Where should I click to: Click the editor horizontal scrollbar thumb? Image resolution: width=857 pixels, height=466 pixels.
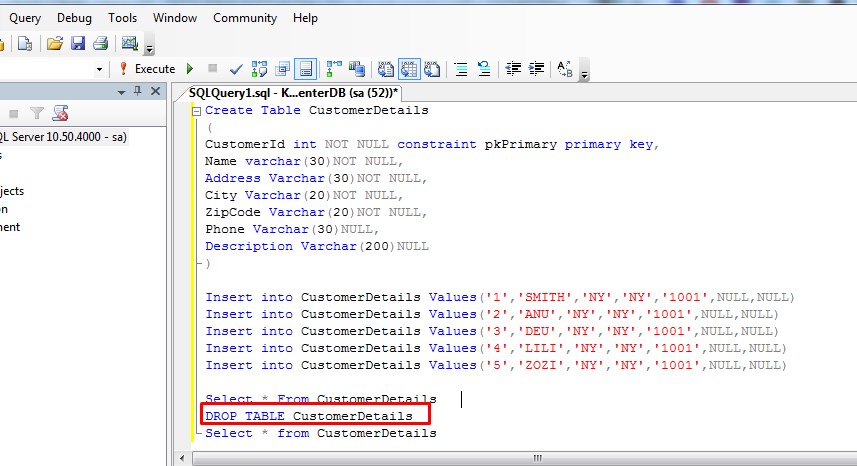tap(538, 458)
